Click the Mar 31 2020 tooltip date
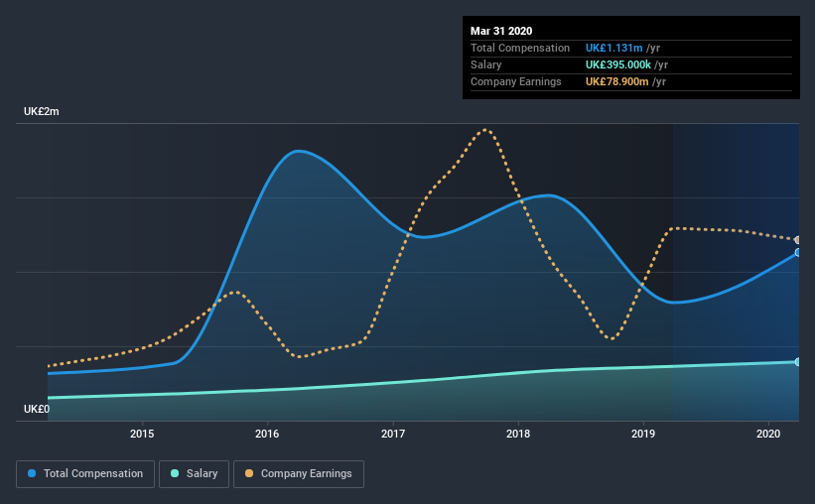 (501, 31)
